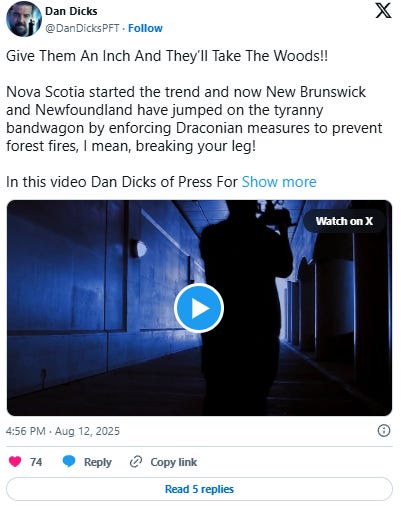This screenshot has width=401, height=506.
Task: Open the Read 5 replies button
Action: 199,489
